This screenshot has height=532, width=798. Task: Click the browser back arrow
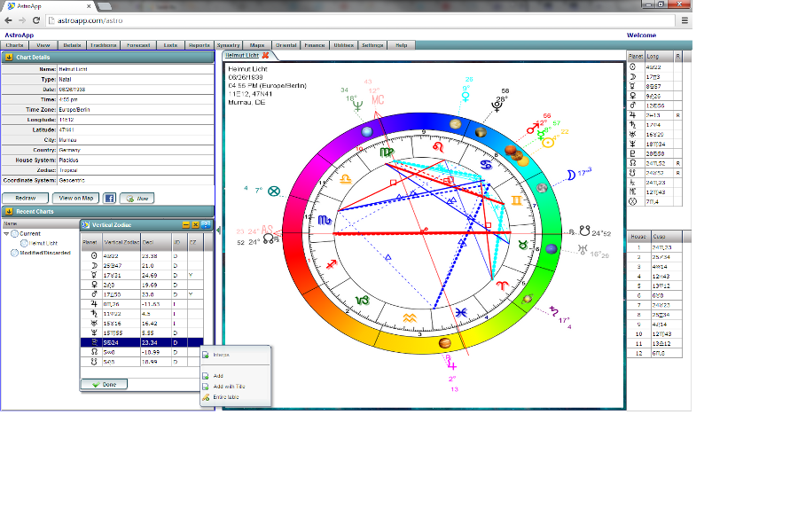click(7, 20)
